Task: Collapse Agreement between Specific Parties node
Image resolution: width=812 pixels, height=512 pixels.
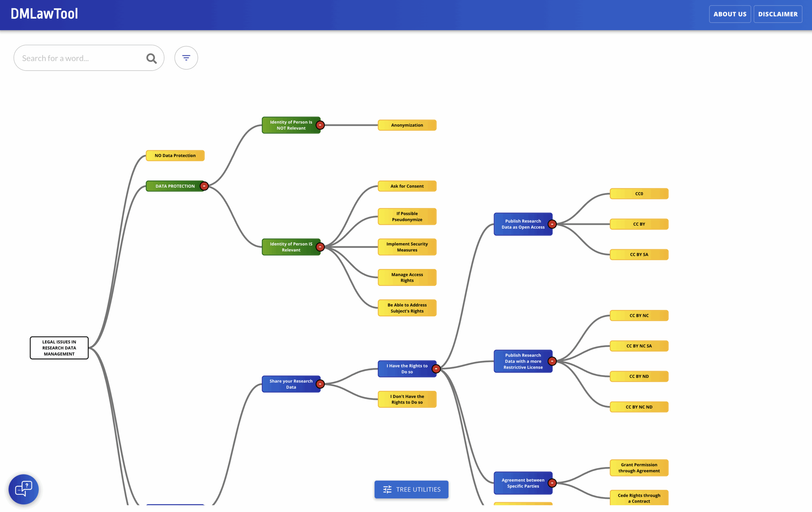Action: 552,483
